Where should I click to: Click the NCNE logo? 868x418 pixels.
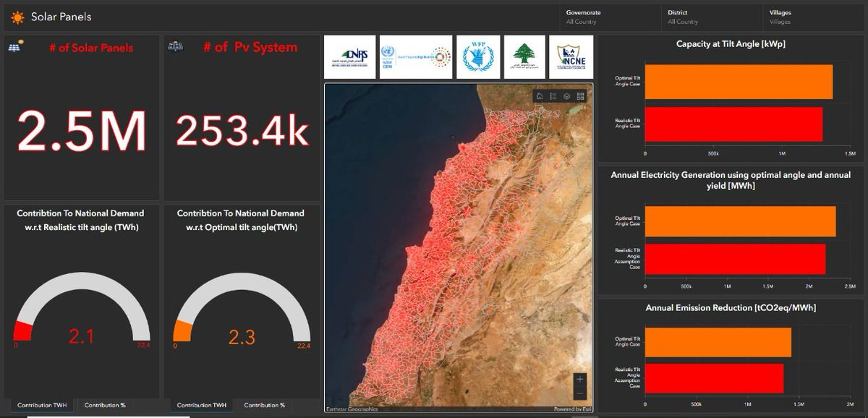(571, 56)
